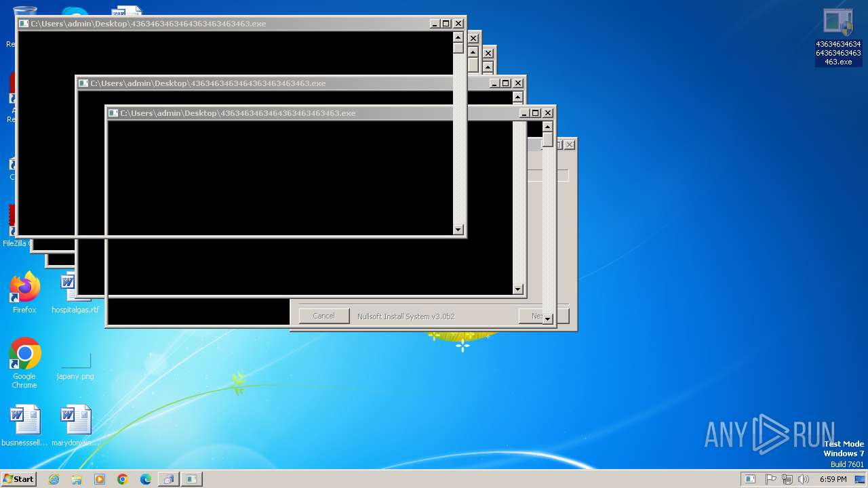The height and width of the screenshot is (488, 868).
Task: Select the businesssell document on desktop
Action: click(x=24, y=426)
